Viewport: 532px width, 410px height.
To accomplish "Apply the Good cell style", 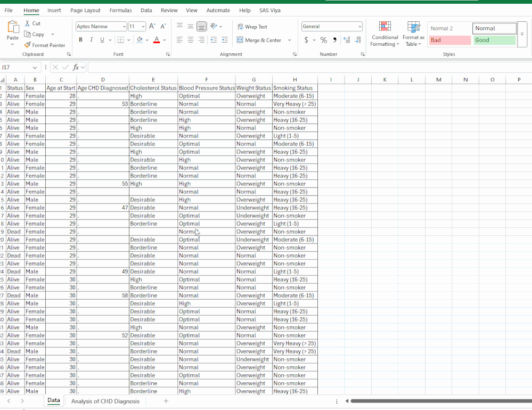I will [x=494, y=40].
